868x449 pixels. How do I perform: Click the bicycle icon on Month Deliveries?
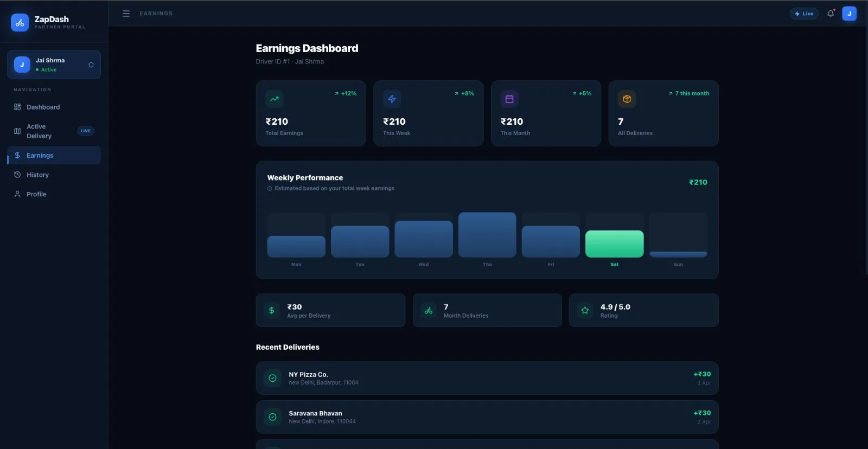(429, 310)
